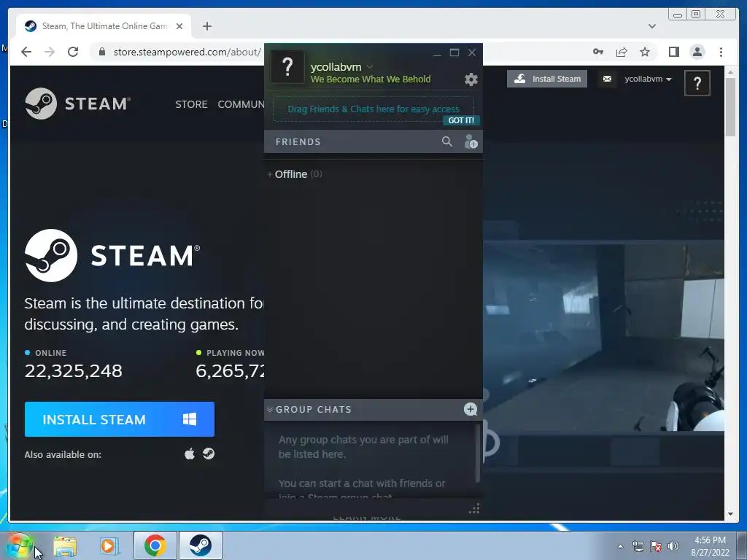Select the Steam tab in Chrome

[104, 26]
